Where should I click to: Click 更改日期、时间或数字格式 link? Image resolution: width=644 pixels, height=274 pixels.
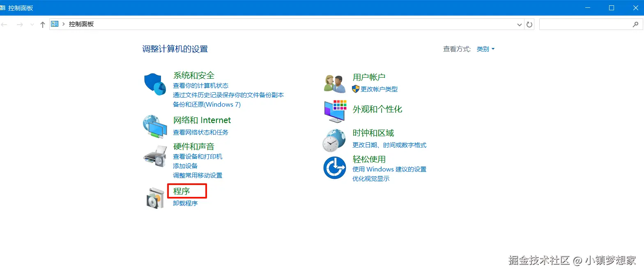pos(389,145)
